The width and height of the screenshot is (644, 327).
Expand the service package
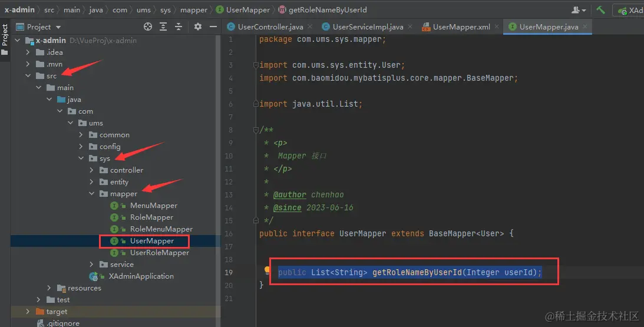[x=92, y=264]
